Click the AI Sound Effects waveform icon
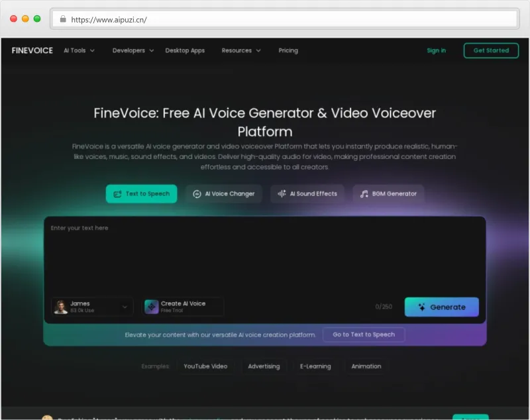 click(x=282, y=194)
